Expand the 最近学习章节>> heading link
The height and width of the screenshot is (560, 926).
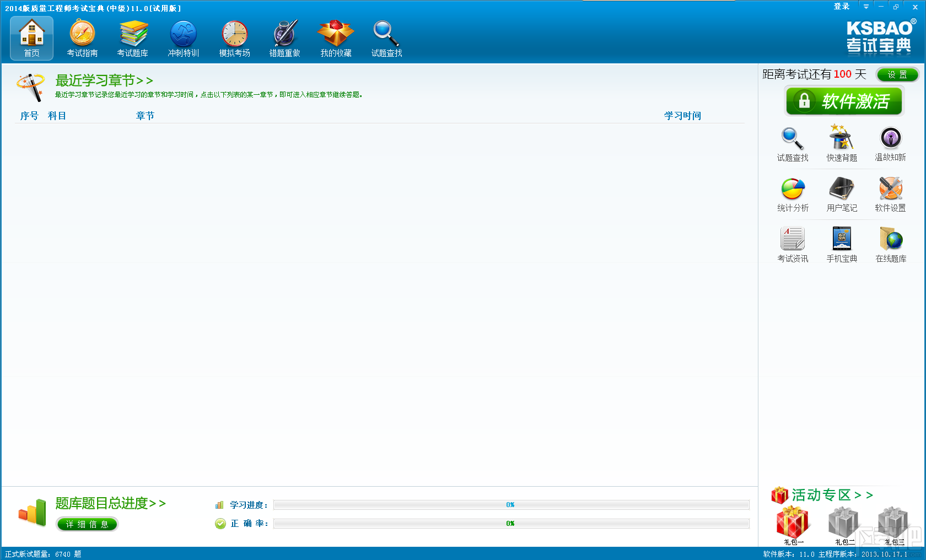point(104,80)
